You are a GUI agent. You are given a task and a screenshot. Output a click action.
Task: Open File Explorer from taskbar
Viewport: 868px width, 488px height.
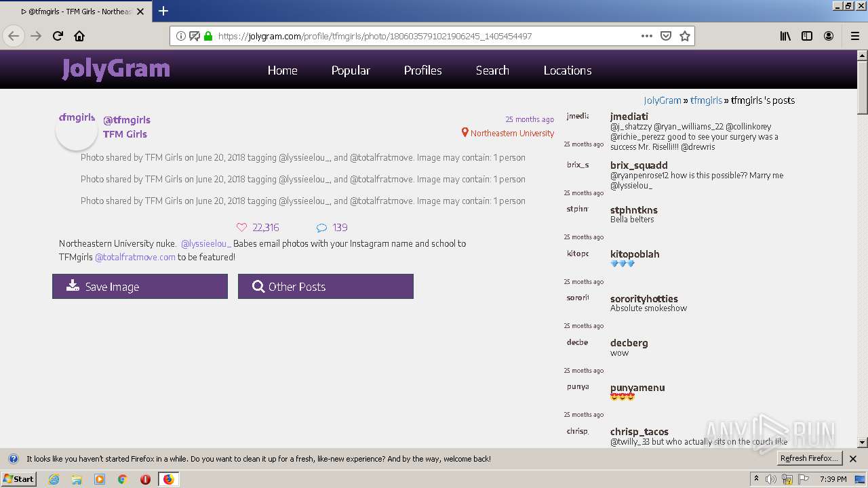[x=77, y=479]
